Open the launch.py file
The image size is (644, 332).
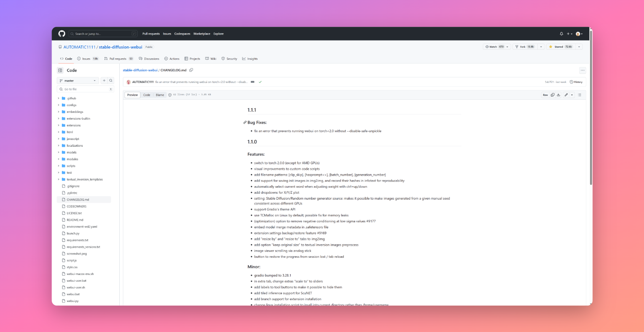coord(73,234)
